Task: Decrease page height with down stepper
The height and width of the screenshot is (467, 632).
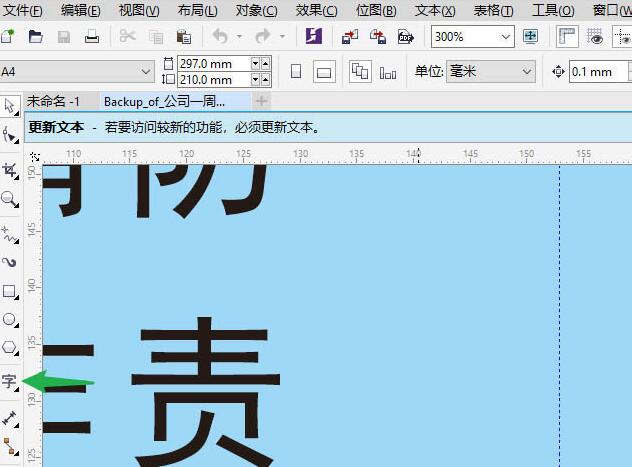Action: pos(255,80)
